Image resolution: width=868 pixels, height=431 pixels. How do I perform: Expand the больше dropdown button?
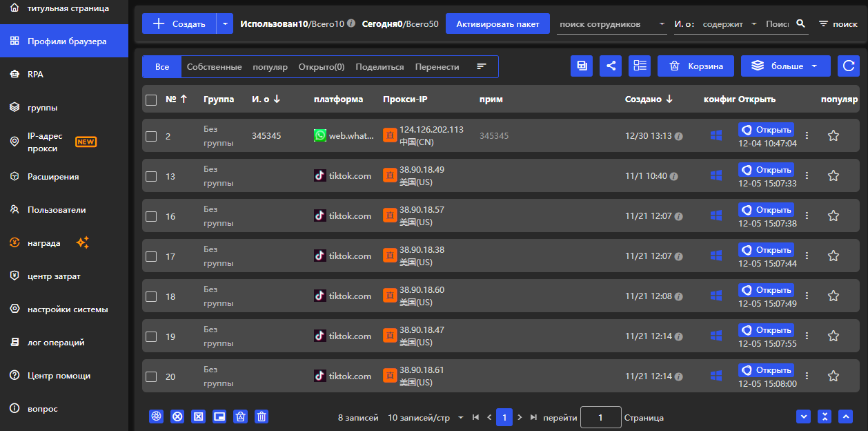(786, 66)
